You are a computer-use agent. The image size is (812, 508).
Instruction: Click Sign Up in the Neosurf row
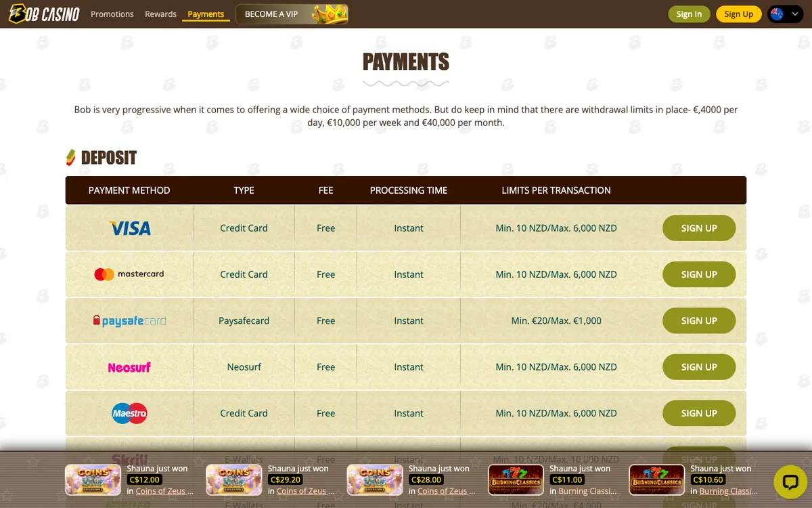[699, 367]
